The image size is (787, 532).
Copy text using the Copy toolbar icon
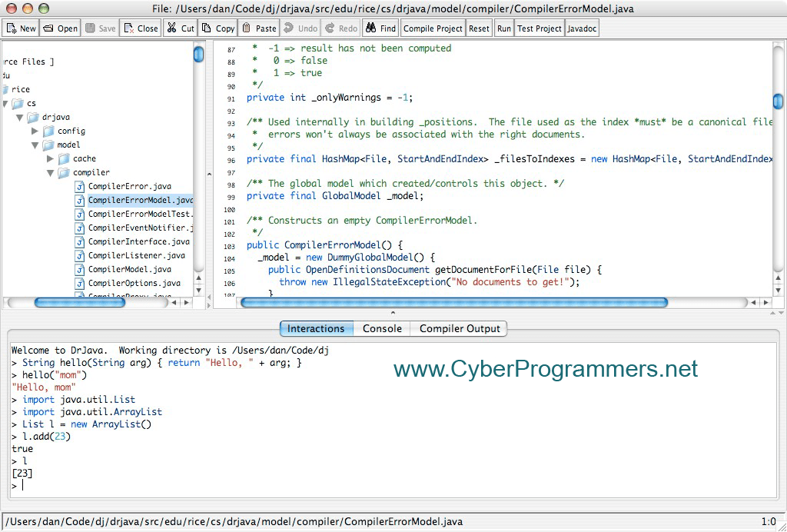point(218,27)
